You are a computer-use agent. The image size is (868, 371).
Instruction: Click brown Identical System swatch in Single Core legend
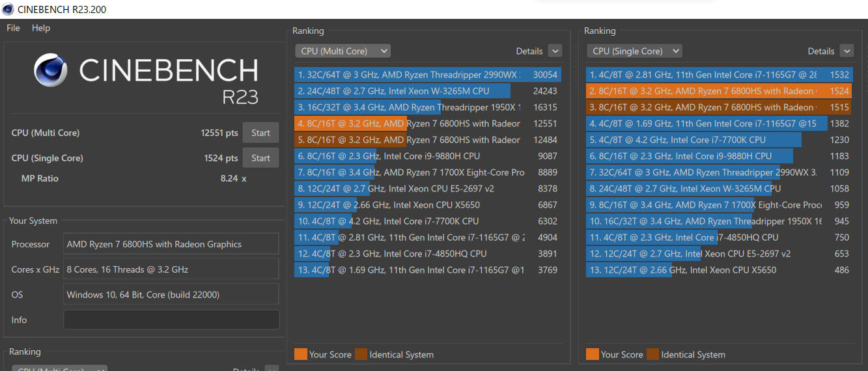point(652,354)
